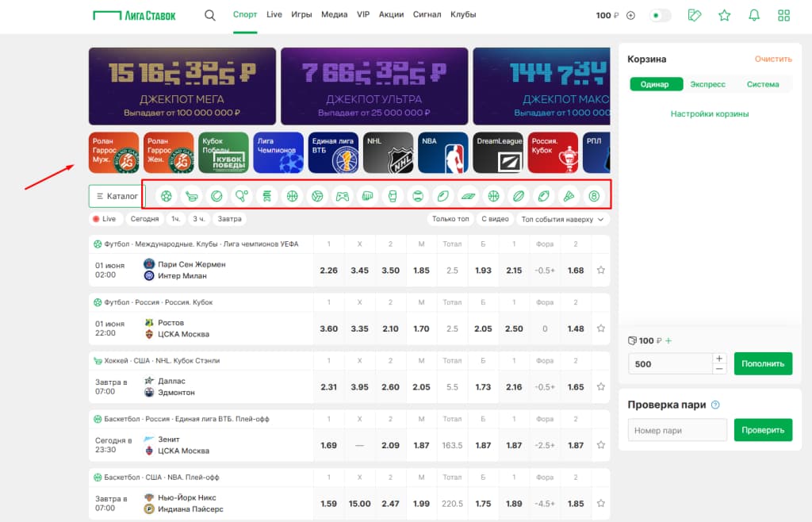The width and height of the screenshot is (812, 522).
Task: Click help icon beside Проверка пари
Action: click(716, 405)
